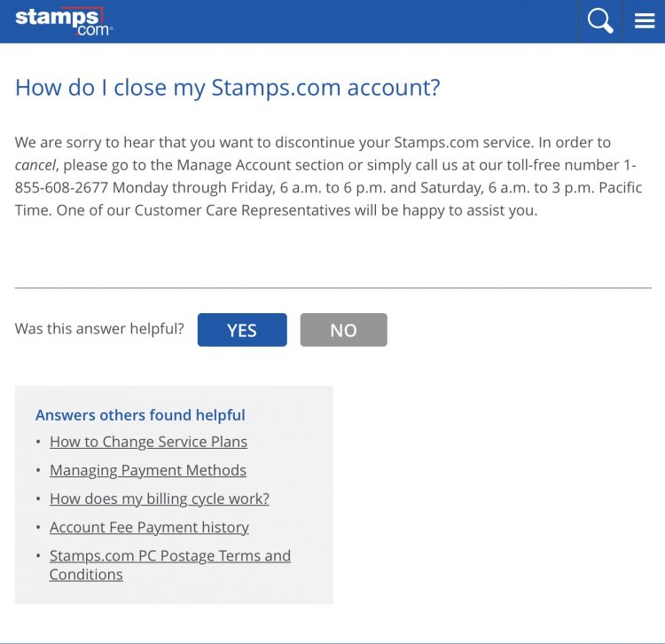665x644 pixels.
Task: Click the horizontal divider below the answer
Action: [332, 288]
